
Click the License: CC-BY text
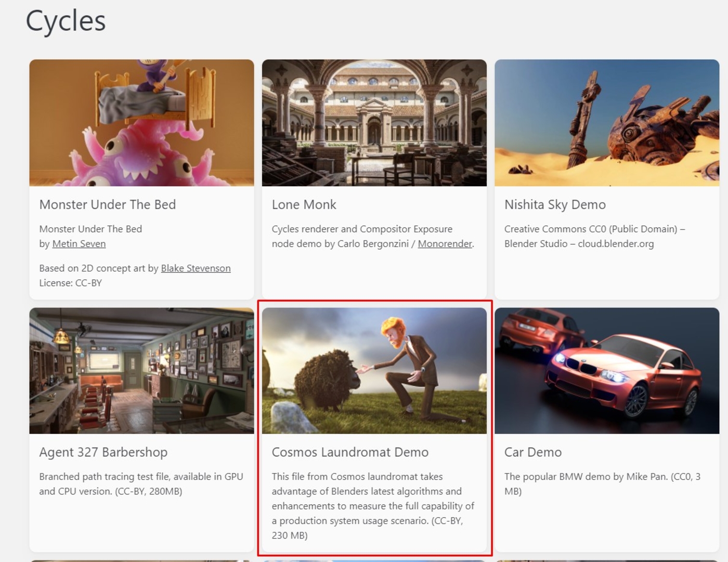click(x=71, y=283)
